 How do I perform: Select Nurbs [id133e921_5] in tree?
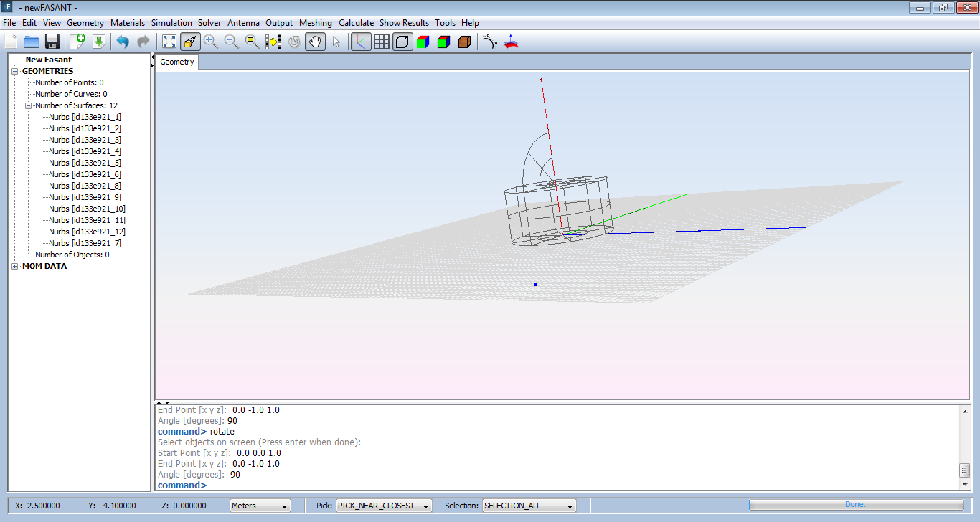point(85,163)
